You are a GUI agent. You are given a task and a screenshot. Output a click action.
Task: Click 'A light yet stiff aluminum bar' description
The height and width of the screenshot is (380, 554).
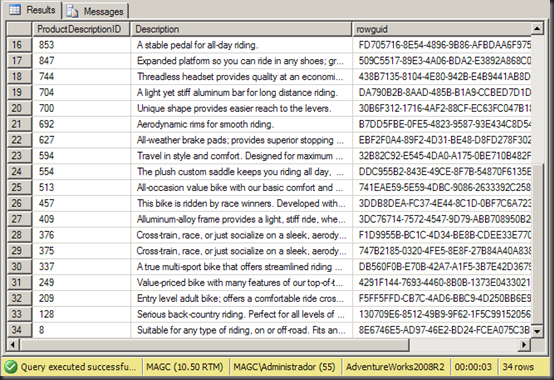coord(241,93)
